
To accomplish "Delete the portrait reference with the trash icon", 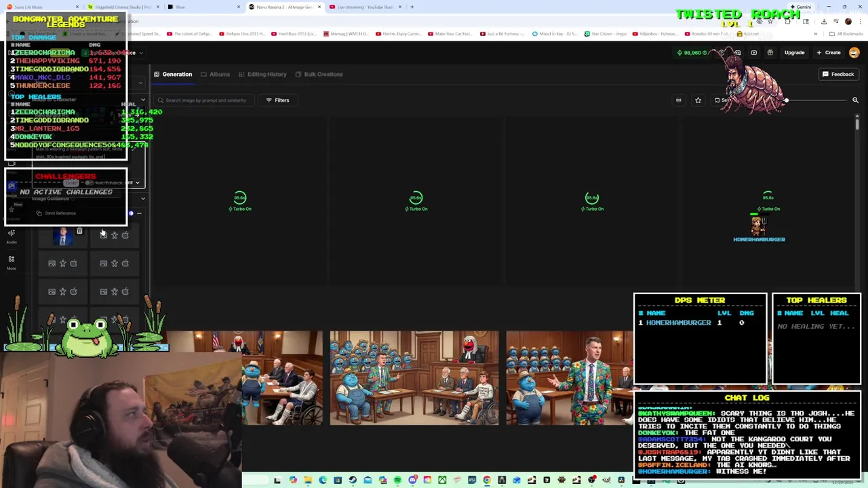I will click(x=79, y=232).
